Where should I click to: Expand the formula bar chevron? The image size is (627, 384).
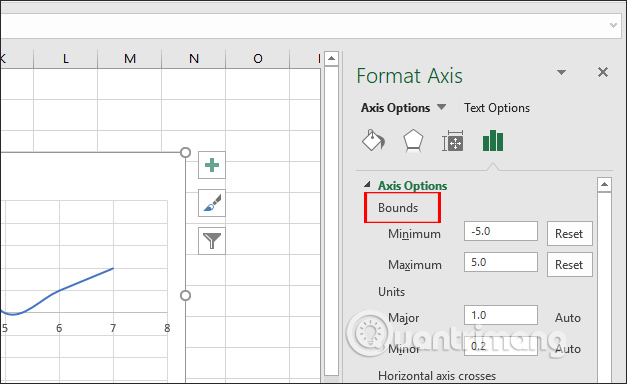613,26
